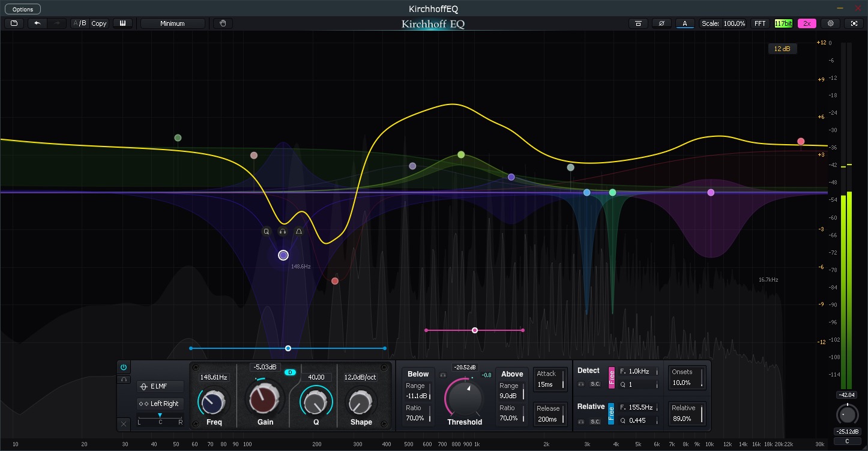Toggle the 2x oversampling button

[x=807, y=23]
